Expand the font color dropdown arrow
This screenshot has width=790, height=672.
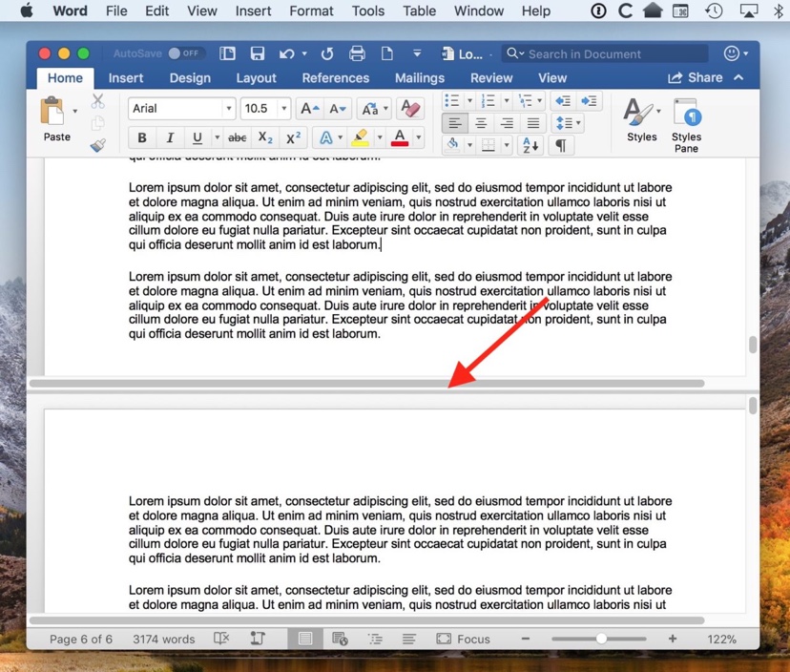[x=418, y=137]
